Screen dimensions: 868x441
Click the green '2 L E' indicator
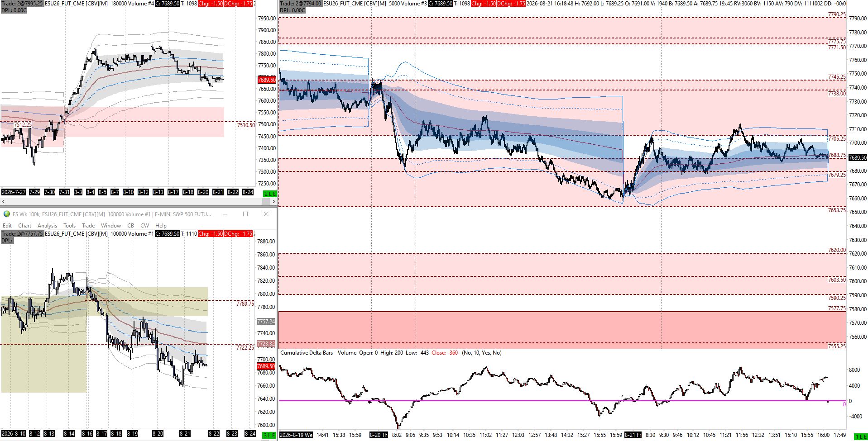(x=270, y=194)
